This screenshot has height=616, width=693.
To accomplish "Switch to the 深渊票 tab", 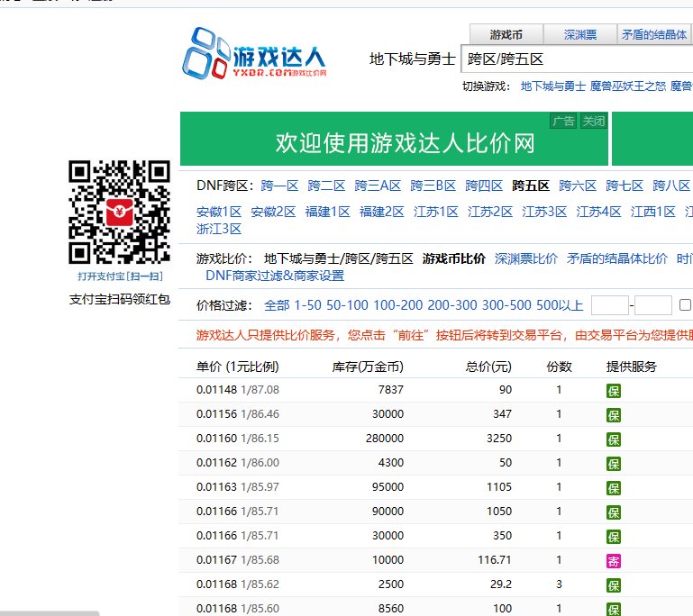I will (579, 34).
